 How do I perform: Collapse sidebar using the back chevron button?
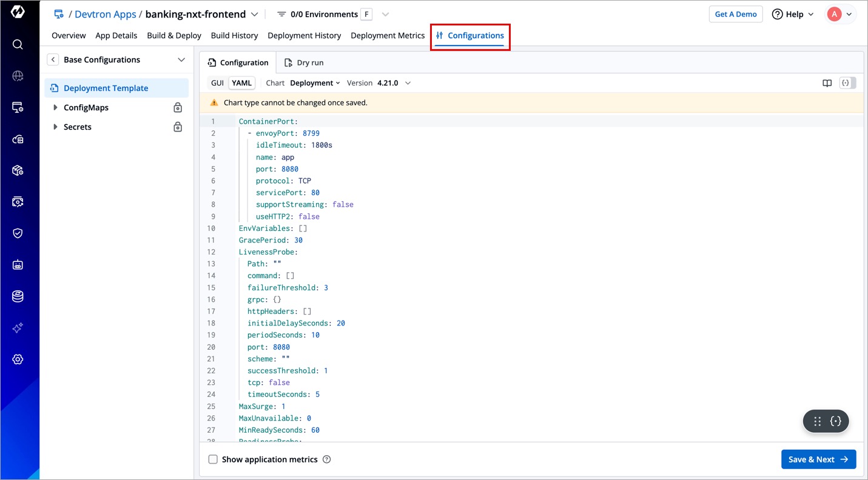53,59
